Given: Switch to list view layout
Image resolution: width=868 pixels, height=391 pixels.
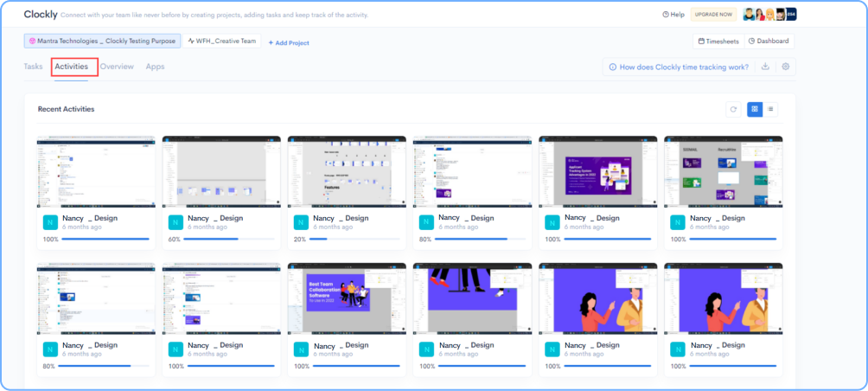Looking at the screenshot, I should click(x=769, y=109).
